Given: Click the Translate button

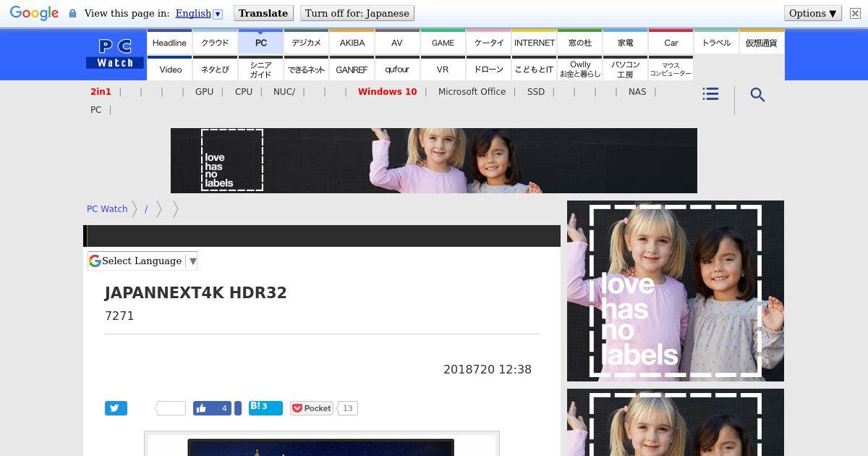Looking at the screenshot, I should tap(263, 13).
